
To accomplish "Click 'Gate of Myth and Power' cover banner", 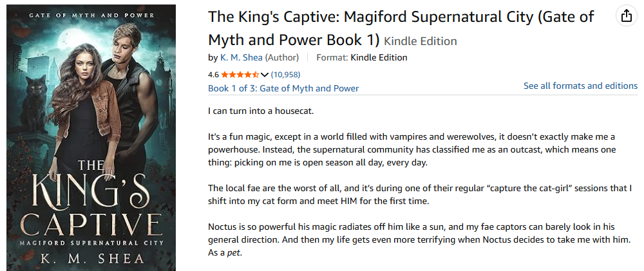I will coord(91,15).
